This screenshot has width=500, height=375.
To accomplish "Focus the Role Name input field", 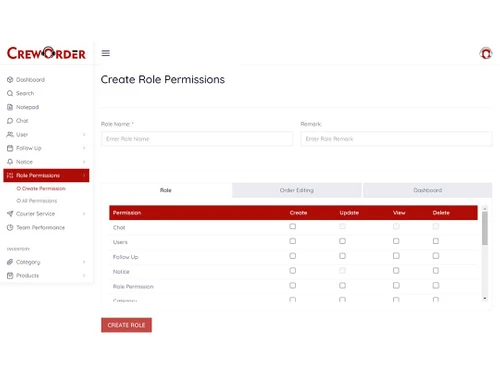I will (197, 139).
